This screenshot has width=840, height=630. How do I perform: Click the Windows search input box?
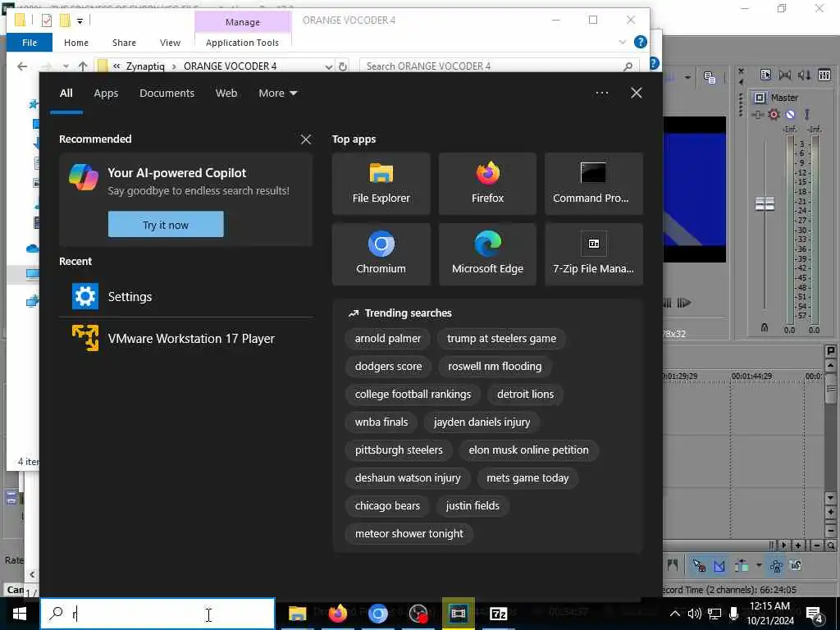158,614
